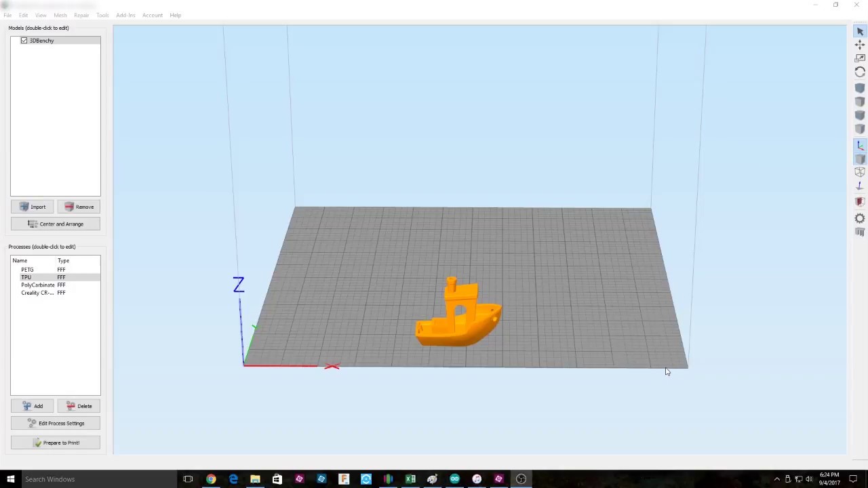Image resolution: width=868 pixels, height=488 pixels.
Task: Open the taskbar clock showing 6:24 PM
Action: tap(829, 479)
